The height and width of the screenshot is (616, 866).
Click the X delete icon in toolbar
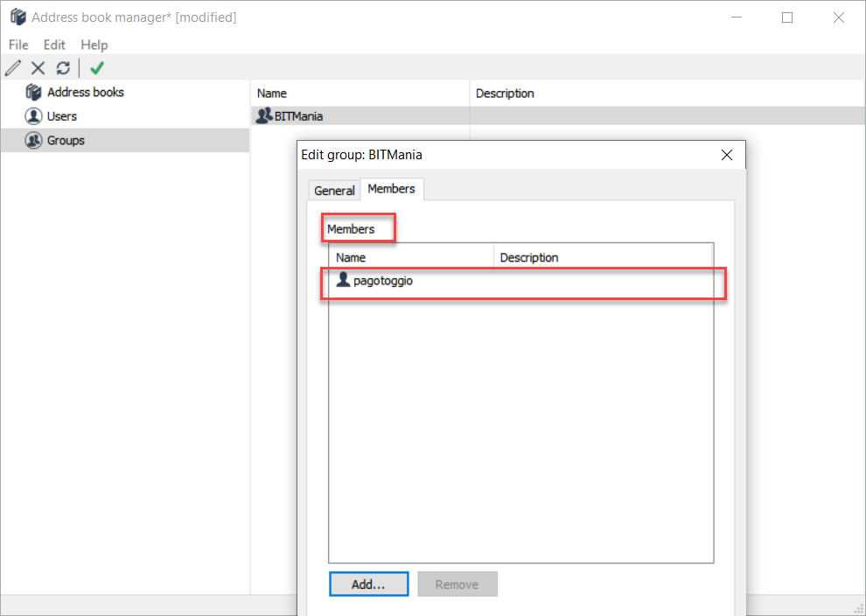click(x=38, y=68)
